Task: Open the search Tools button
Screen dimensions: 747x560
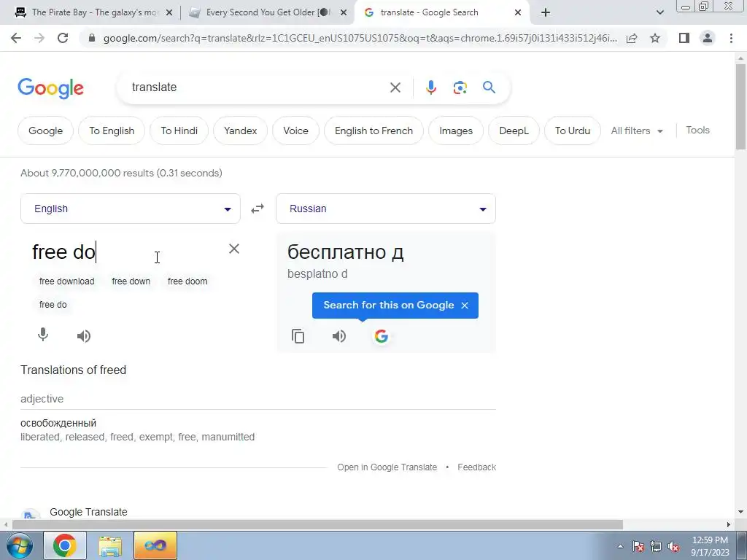Action: 698,130
